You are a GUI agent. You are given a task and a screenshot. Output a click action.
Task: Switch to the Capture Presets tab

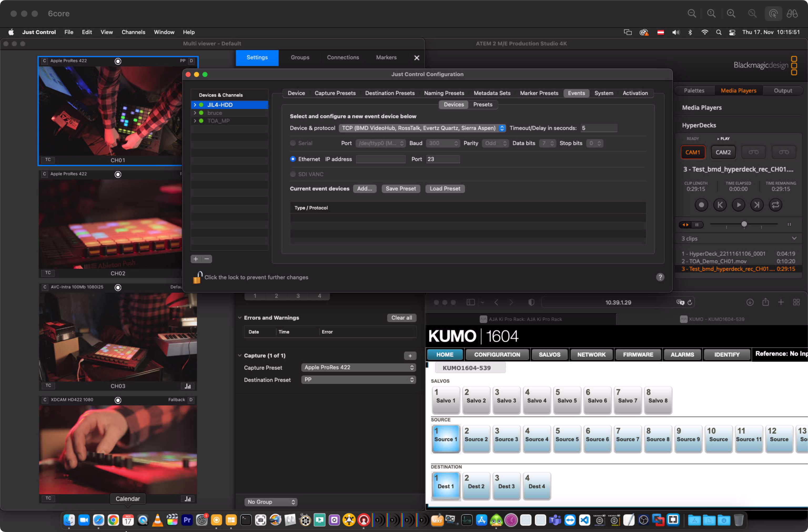coord(335,93)
